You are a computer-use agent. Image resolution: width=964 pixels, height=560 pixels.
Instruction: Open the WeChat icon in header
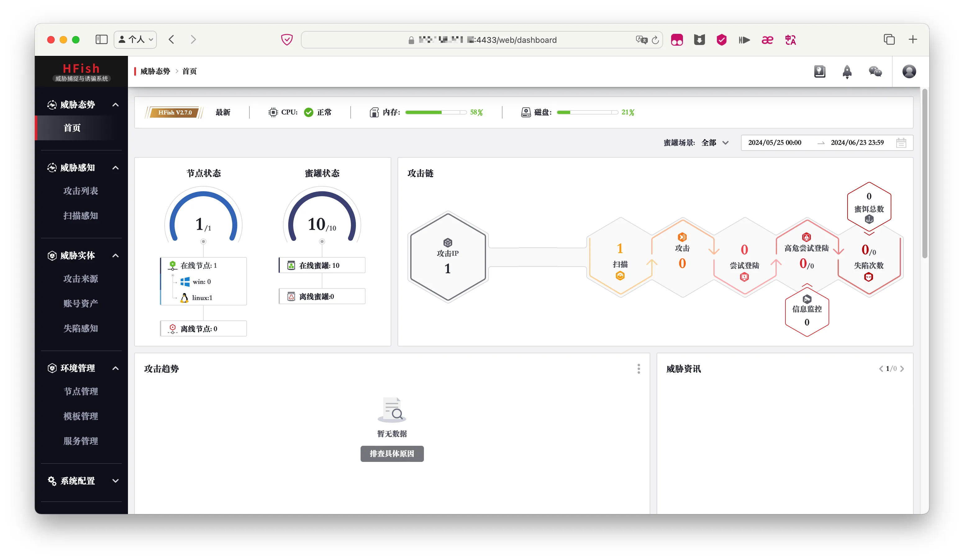point(875,71)
